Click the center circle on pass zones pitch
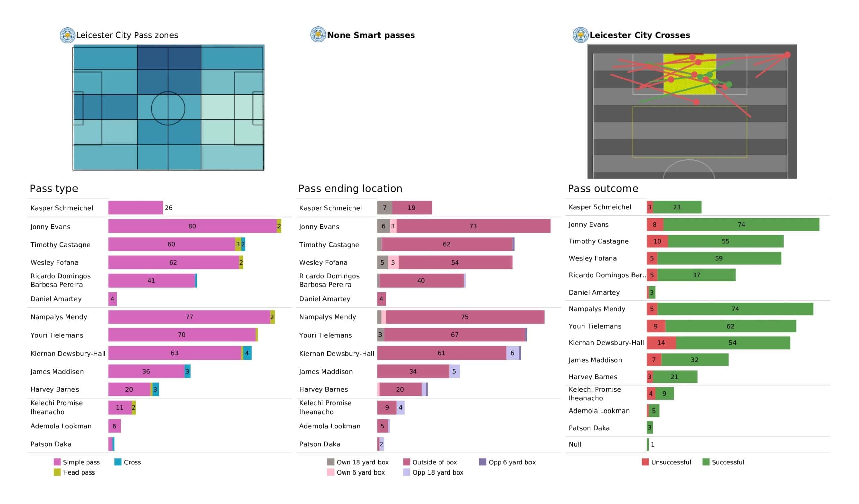Image resolution: width=859 pixels, height=504 pixels. pos(168,109)
